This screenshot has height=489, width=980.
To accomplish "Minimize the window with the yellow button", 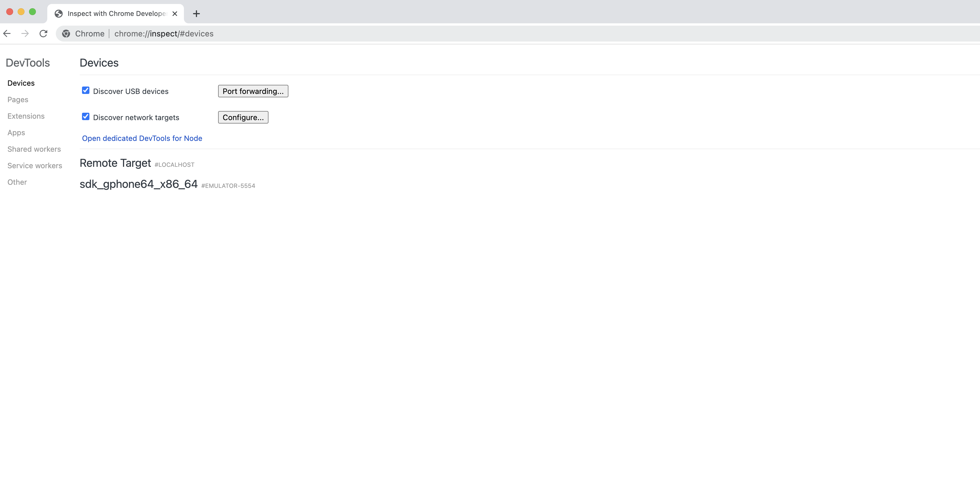I will 21,12.
